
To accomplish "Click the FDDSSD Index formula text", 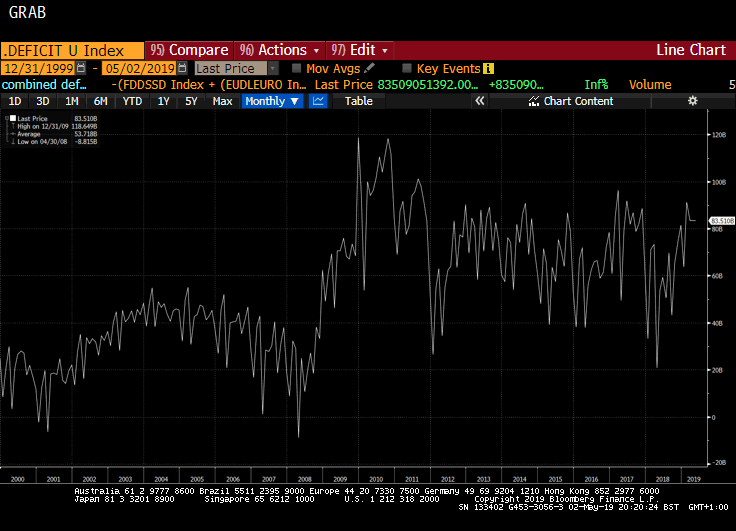I will click(209, 85).
